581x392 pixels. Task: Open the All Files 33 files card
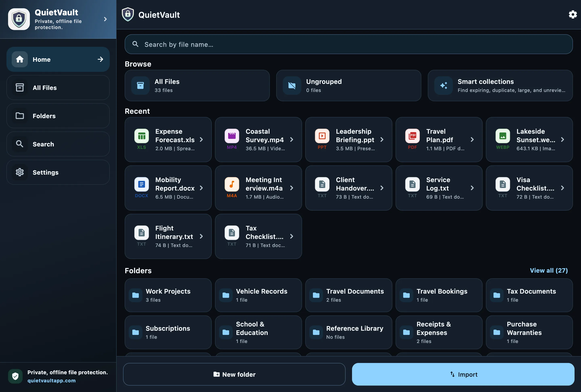click(197, 86)
